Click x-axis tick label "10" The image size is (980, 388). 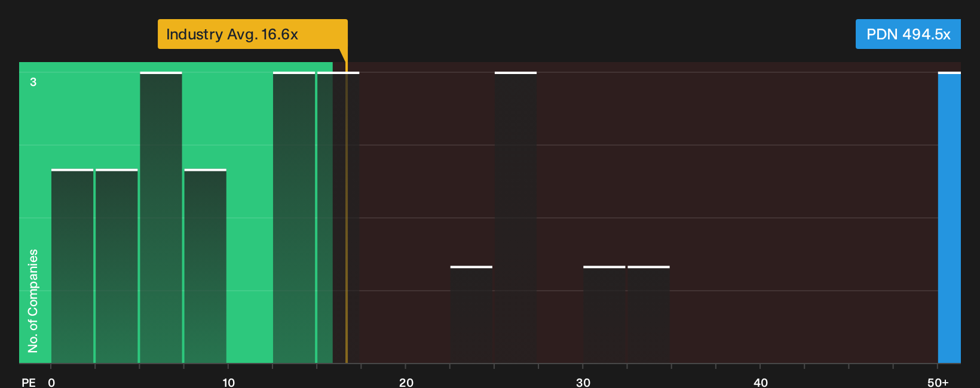point(229,382)
